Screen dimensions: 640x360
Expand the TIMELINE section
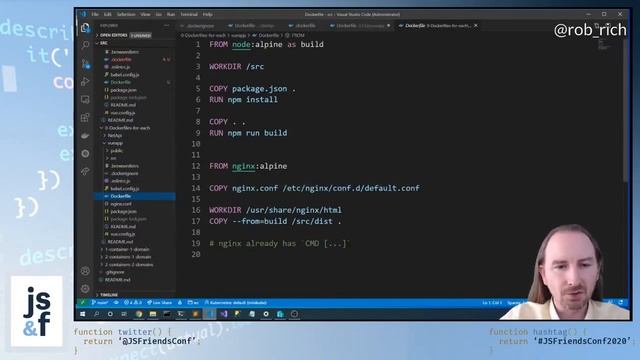(x=135, y=295)
